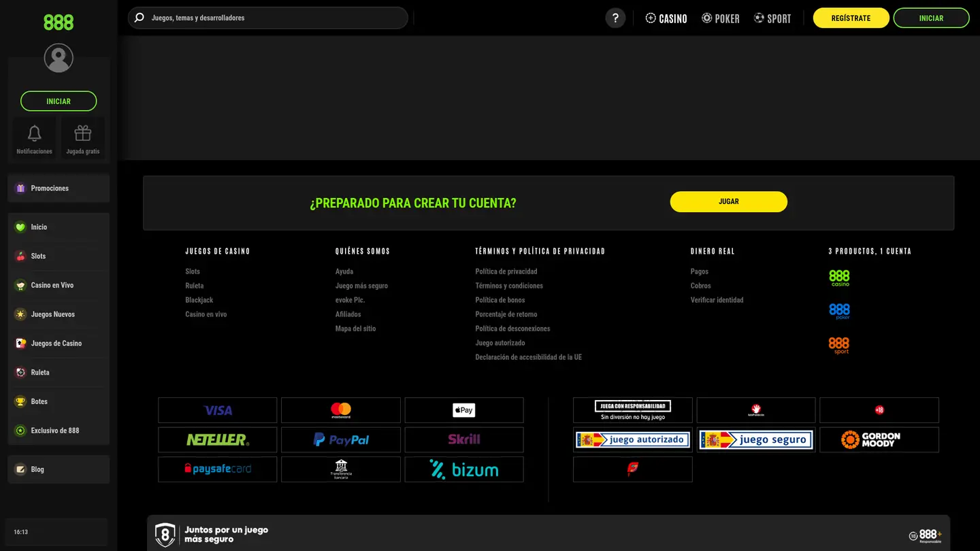
Task: Click the 888 logo in the sidebar
Action: (x=59, y=22)
